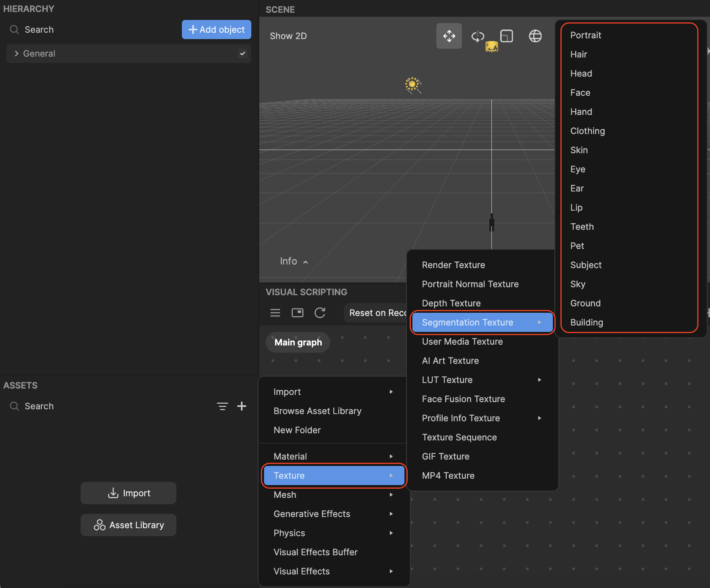Select New Folder menu entry
This screenshot has height=588, width=710.
[333, 430]
